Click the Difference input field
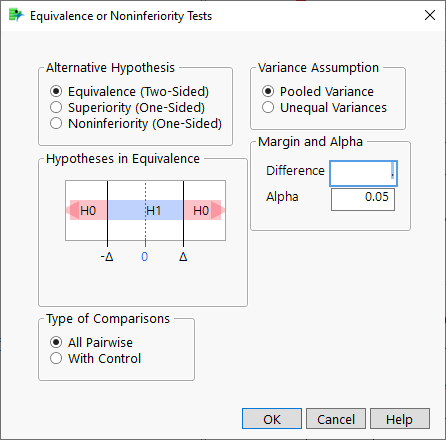 point(363,173)
